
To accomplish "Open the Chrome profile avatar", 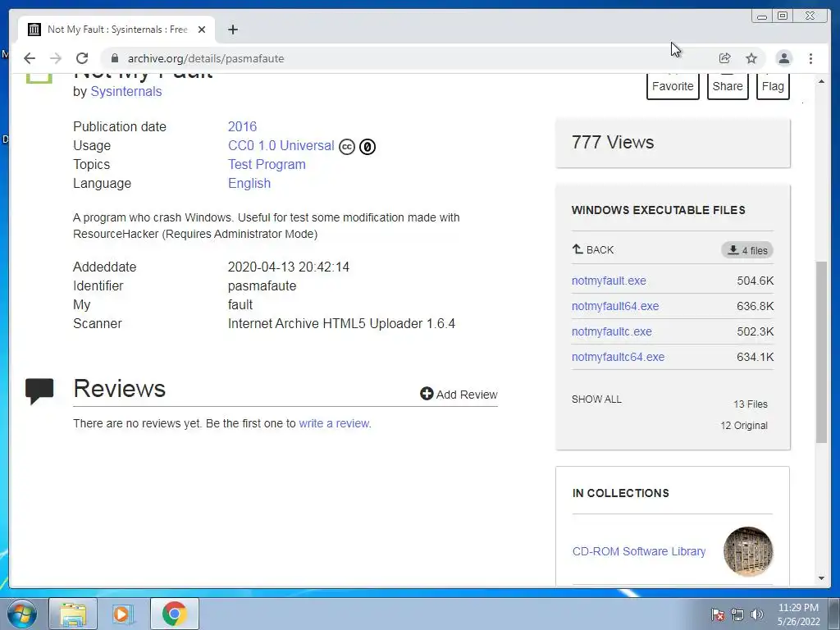I will coord(783,58).
